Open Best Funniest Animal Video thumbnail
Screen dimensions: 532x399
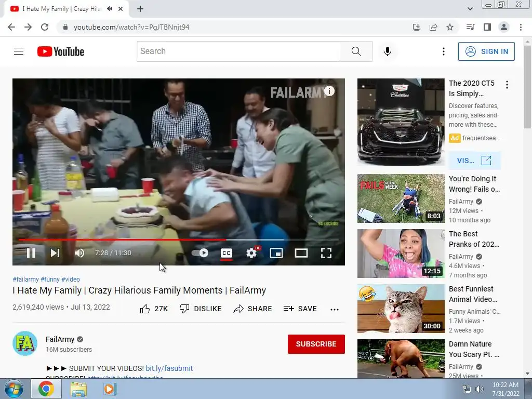pos(401,309)
